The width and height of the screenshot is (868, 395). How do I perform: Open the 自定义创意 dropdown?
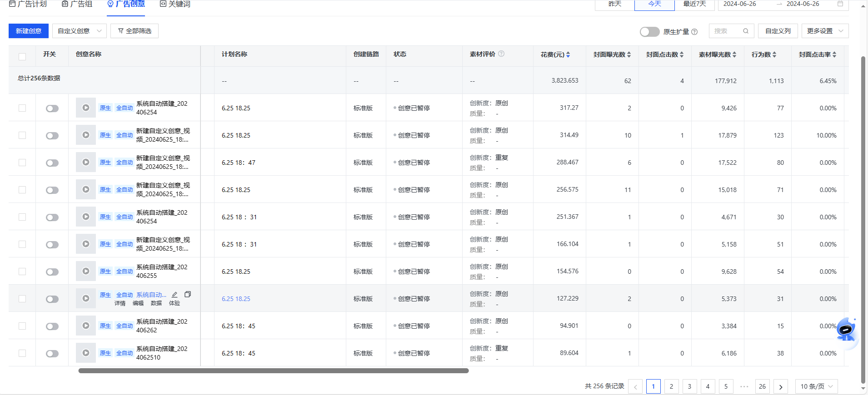click(79, 31)
